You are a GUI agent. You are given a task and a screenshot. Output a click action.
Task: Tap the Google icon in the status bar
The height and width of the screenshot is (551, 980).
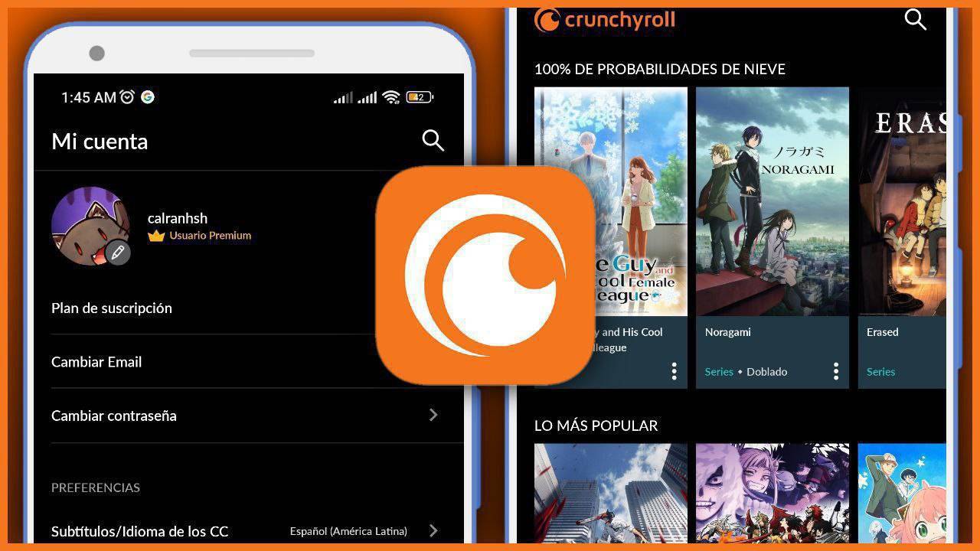pyautogui.click(x=148, y=97)
